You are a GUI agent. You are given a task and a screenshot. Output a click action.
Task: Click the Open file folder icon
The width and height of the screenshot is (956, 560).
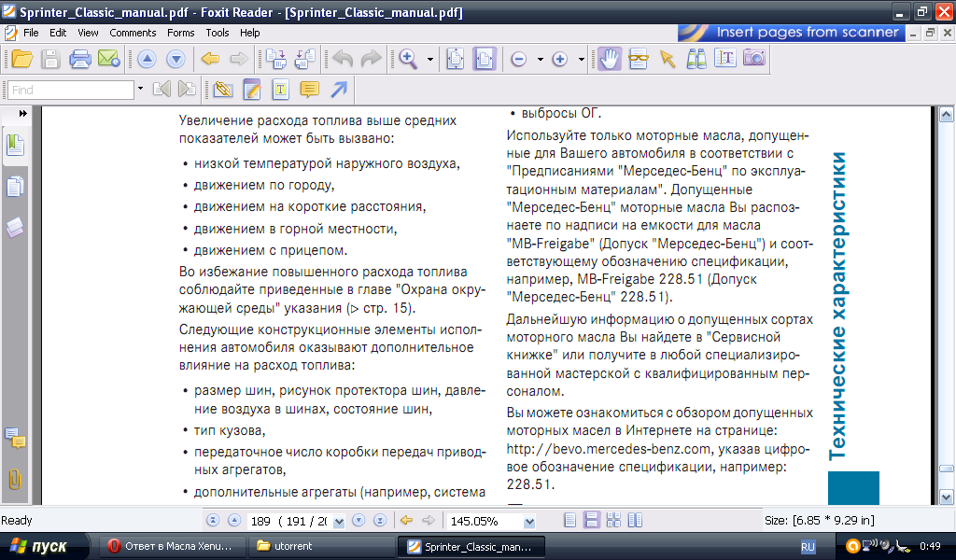click(x=22, y=59)
